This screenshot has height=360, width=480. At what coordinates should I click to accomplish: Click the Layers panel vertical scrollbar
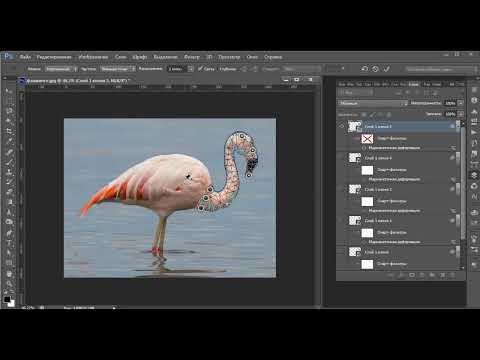pyautogui.click(x=463, y=183)
